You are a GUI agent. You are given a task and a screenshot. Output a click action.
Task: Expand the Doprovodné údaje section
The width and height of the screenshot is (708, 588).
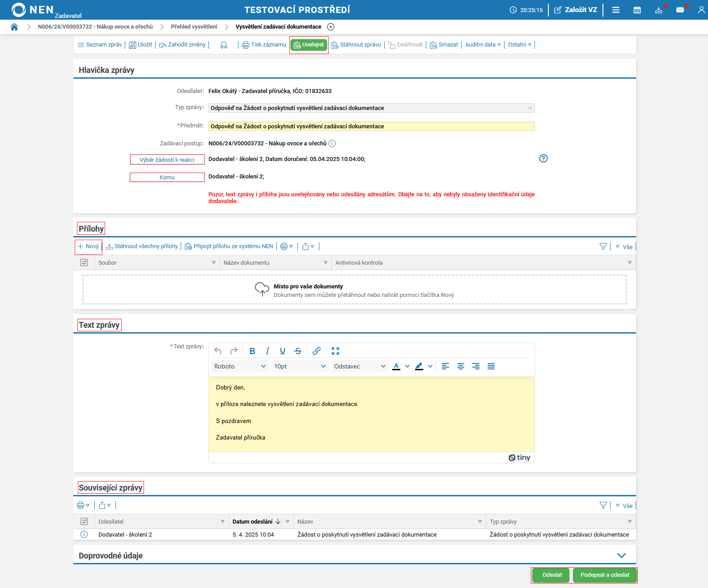621,555
